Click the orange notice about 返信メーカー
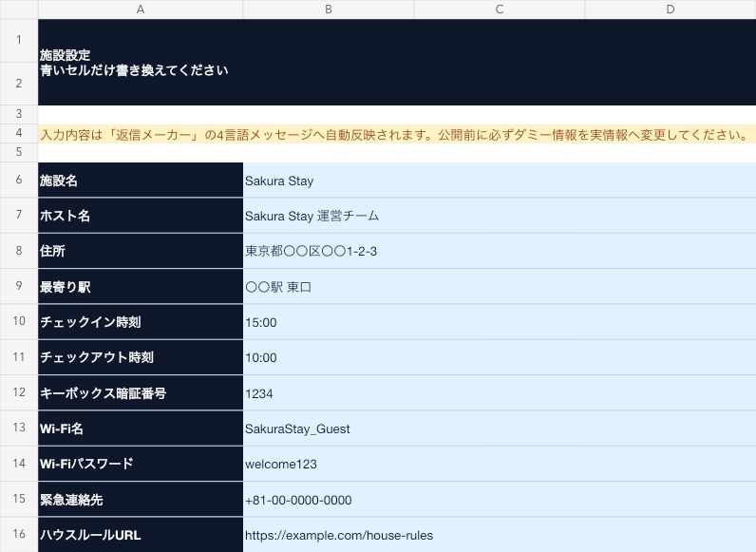 point(397,134)
